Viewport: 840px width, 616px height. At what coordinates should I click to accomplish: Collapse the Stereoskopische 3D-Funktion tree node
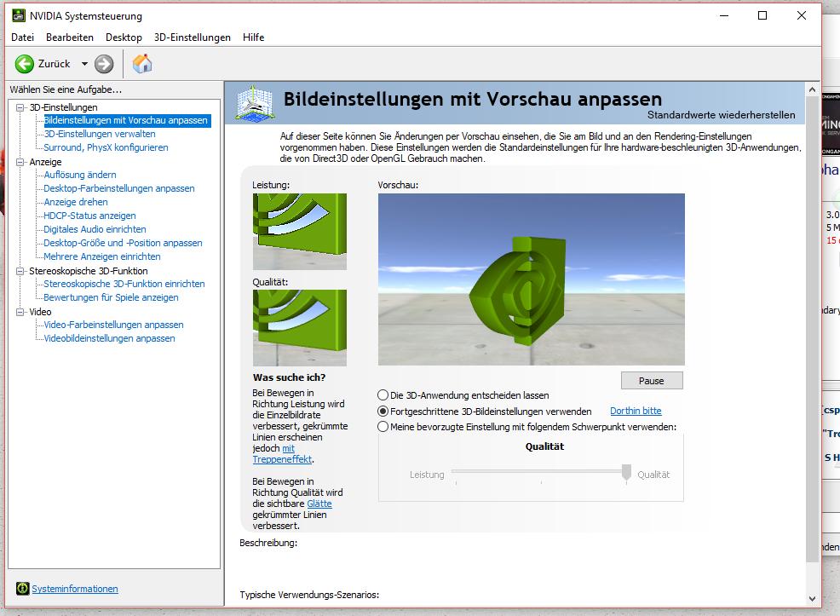pyautogui.click(x=20, y=271)
